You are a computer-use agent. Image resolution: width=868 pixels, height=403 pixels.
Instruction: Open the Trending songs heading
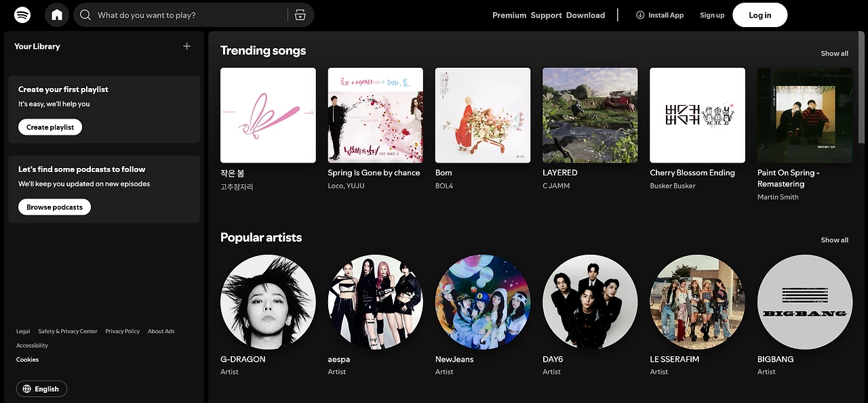click(263, 51)
